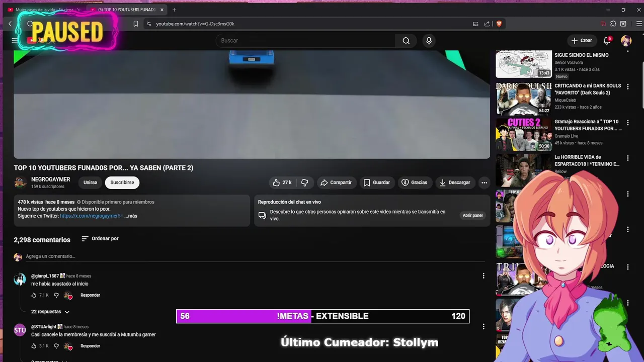Image resolution: width=644 pixels, height=362 pixels.
Task: Subscribe with the Suscribirse button
Action: [122, 183]
